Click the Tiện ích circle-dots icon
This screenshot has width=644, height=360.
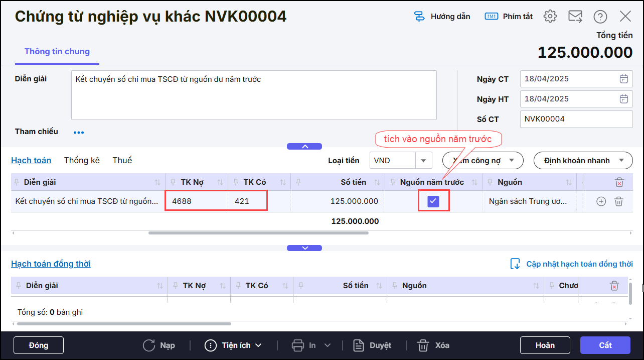pyautogui.click(x=211, y=345)
